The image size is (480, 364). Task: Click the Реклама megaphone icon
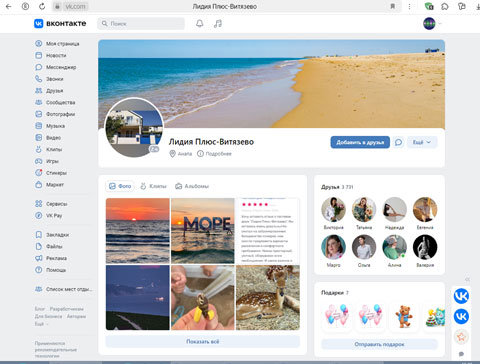click(39, 258)
